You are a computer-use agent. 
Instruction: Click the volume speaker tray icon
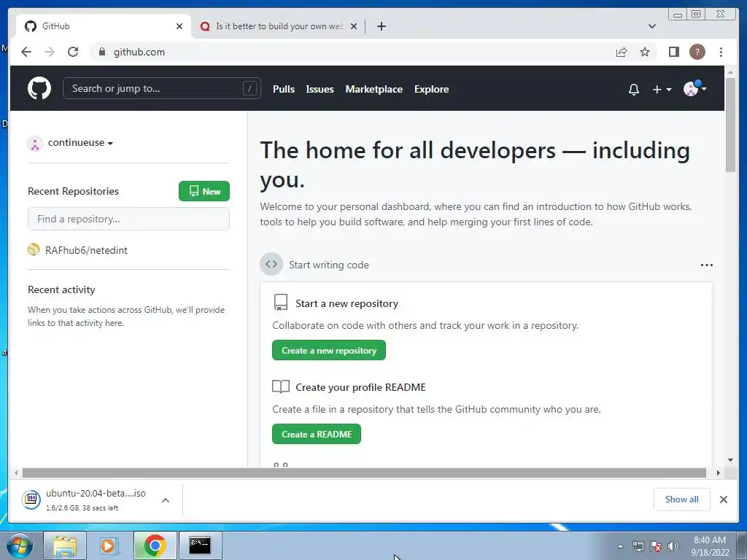[673, 546]
